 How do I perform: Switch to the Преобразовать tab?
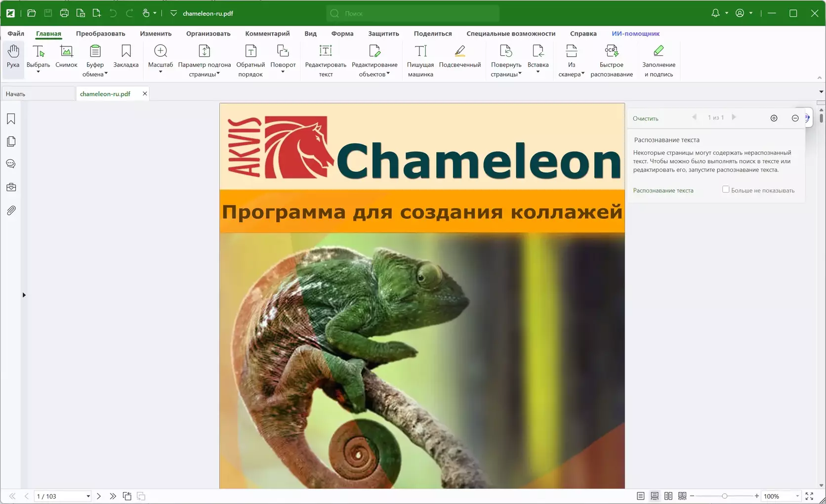(100, 34)
